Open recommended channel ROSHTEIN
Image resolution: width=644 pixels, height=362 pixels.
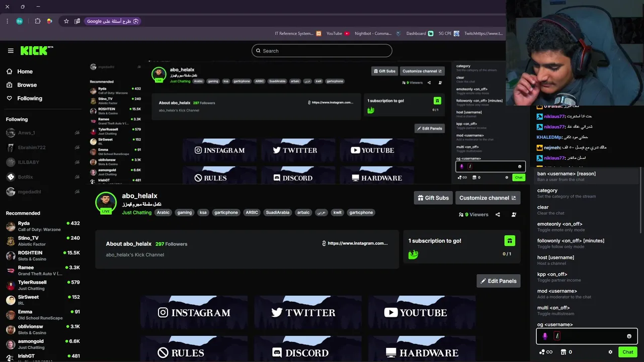tap(43, 256)
